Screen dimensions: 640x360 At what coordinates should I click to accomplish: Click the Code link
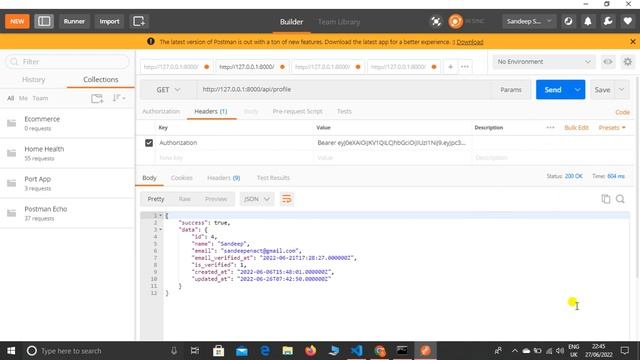point(622,112)
